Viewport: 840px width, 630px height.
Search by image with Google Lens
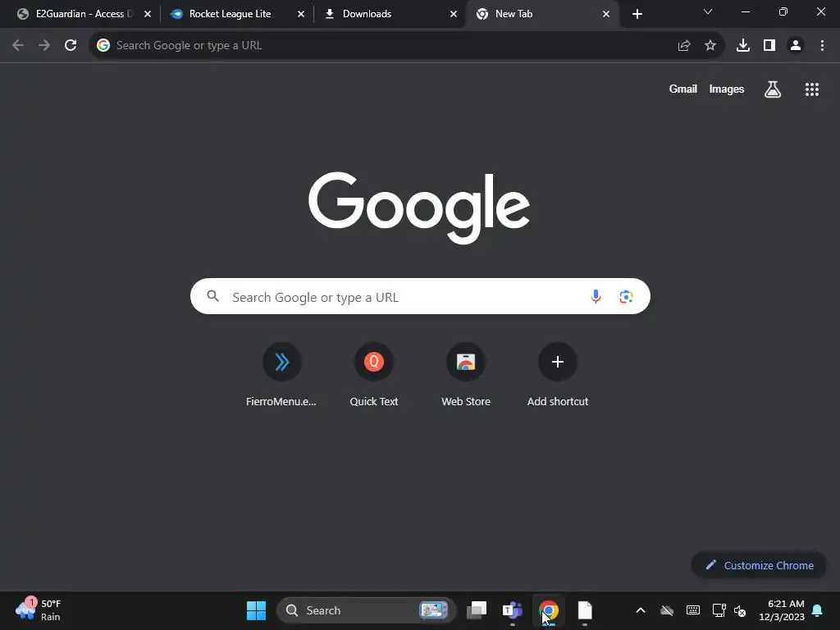[x=626, y=296]
